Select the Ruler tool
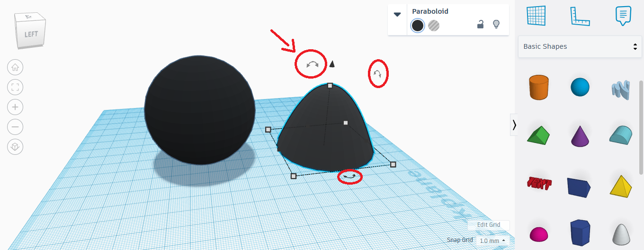Image resolution: width=644 pixels, height=250 pixels. click(580, 15)
